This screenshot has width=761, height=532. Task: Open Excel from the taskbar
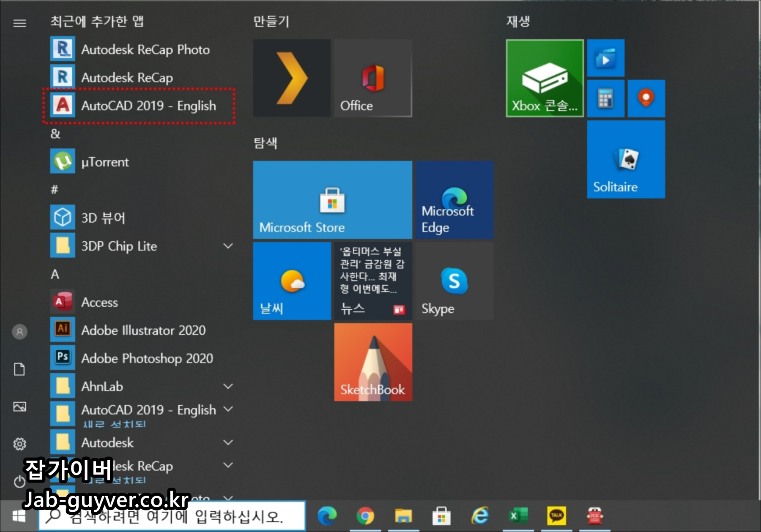tap(518, 516)
